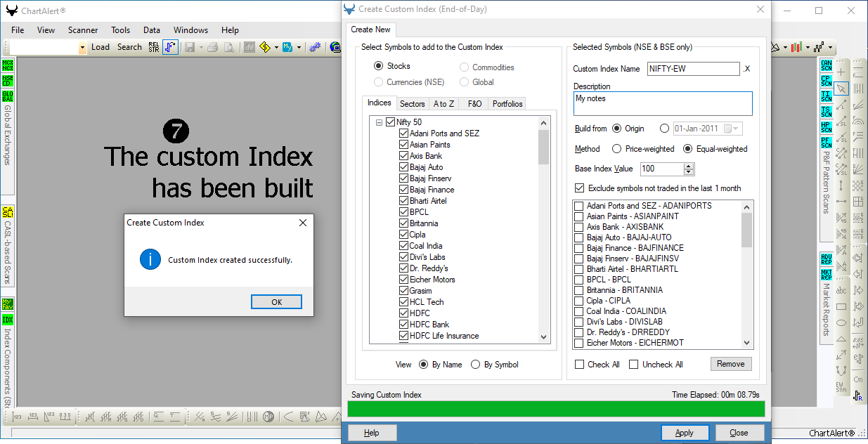Screen dimensions: 868x444
Task: Switch to the Sectors tab
Action: (x=413, y=104)
